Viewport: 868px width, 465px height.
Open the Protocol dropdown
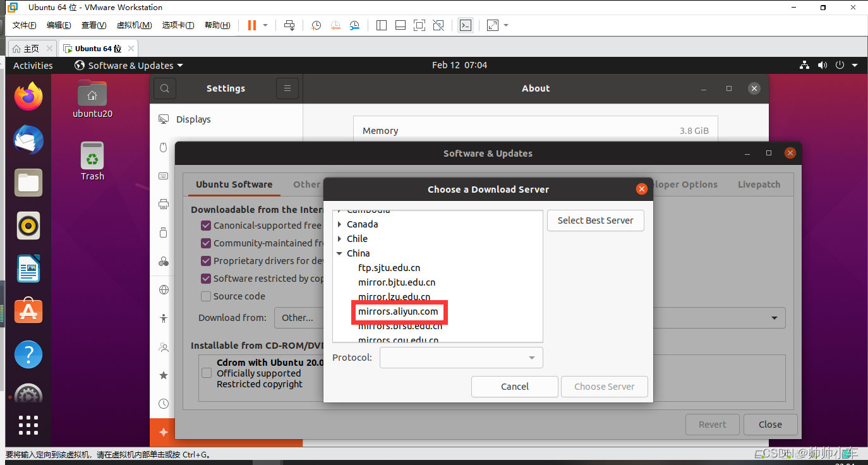(x=461, y=358)
